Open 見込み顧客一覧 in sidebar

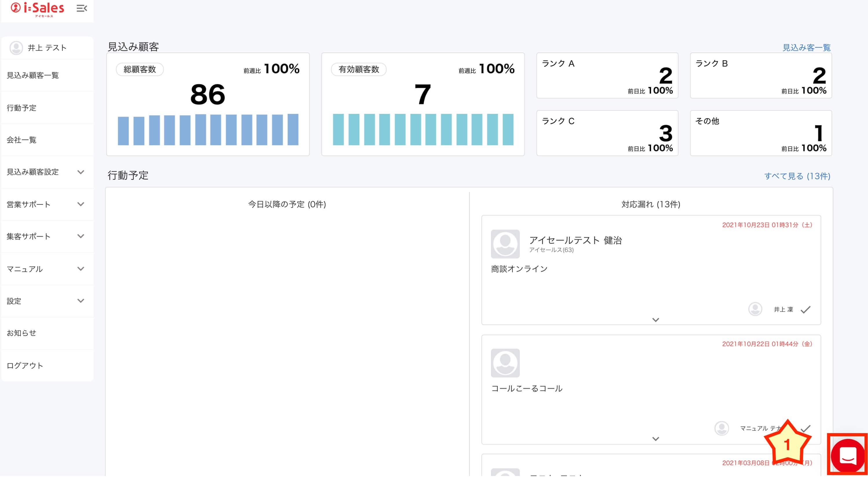tap(33, 75)
